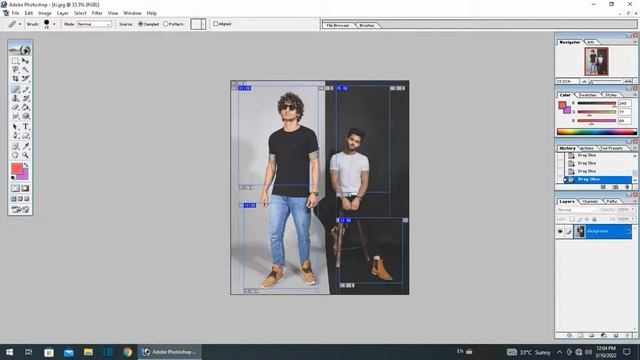Delete layer with Layers panel trash
The image size is (640, 360).
(x=628, y=335)
